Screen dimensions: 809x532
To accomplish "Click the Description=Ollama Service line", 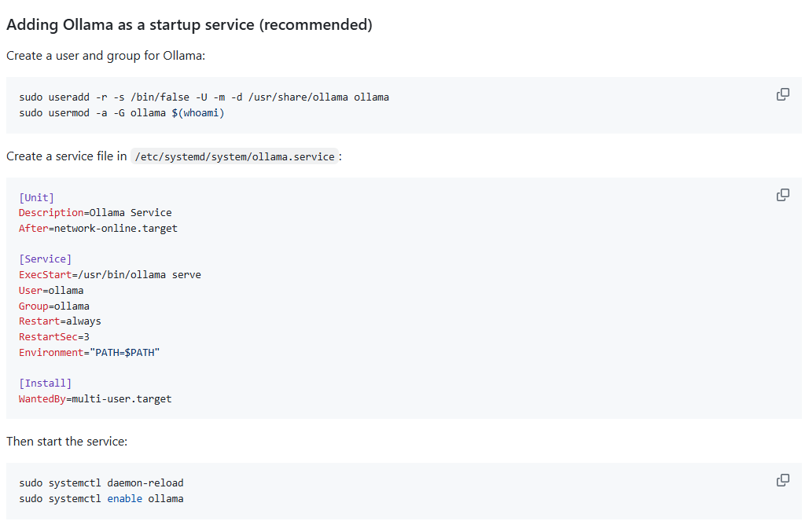I will tap(95, 212).
